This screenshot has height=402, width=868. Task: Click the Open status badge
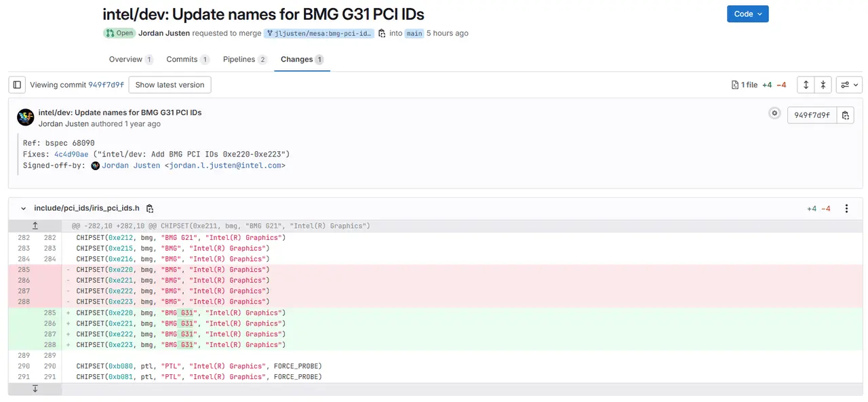click(119, 33)
